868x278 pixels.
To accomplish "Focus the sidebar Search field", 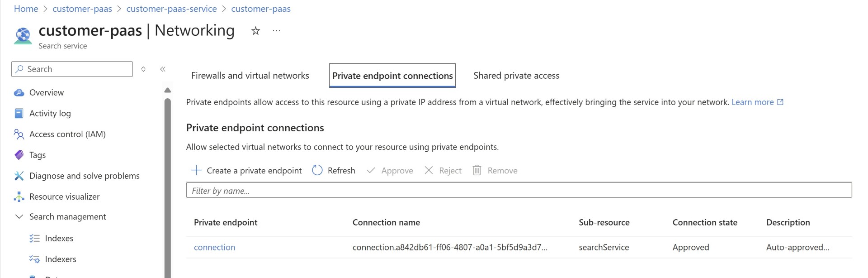I will (72, 69).
